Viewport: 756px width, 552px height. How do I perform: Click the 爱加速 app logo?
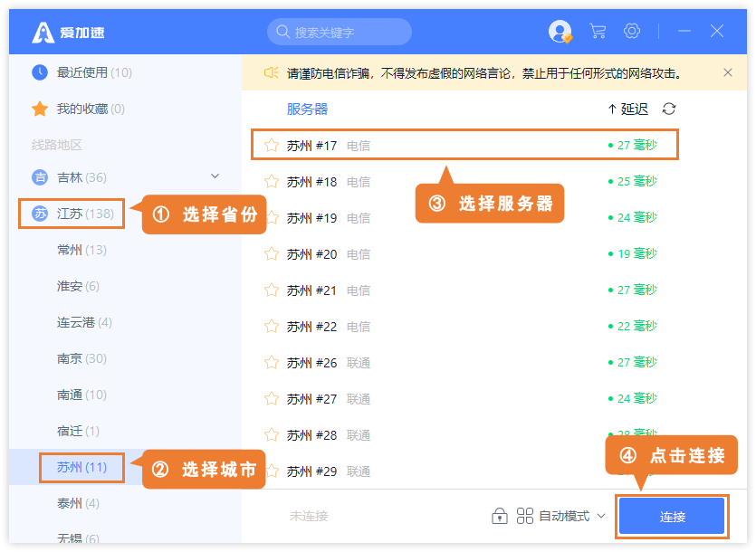click(68, 33)
